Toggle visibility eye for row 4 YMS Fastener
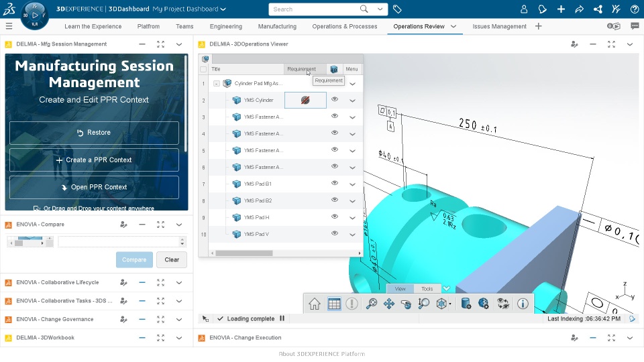The width and height of the screenshot is (644, 362). click(x=335, y=133)
